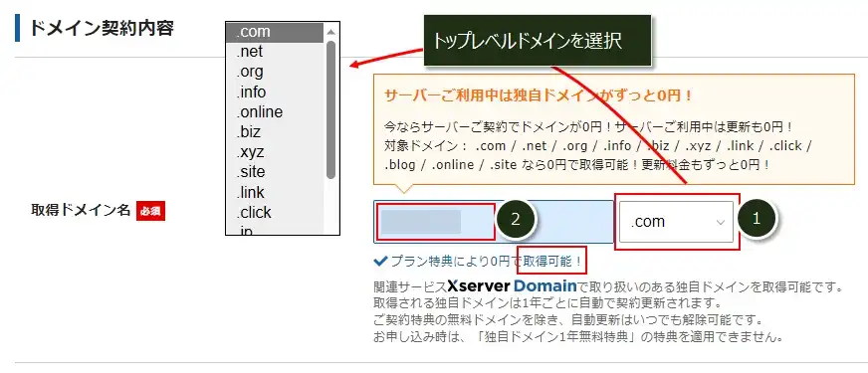Screen dimensions: 868x373
Task: Open the .com top-level domain dropdown
Action: coord(676,222)
